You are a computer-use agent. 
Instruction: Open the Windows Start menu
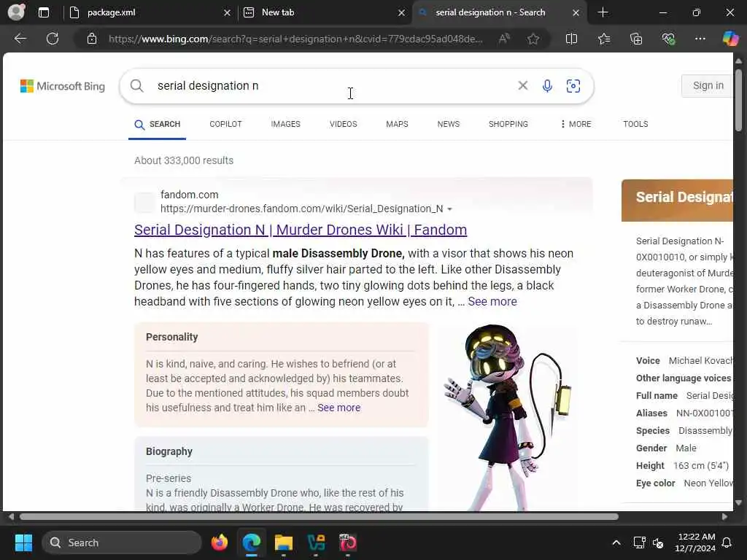[x=23, y=542]
